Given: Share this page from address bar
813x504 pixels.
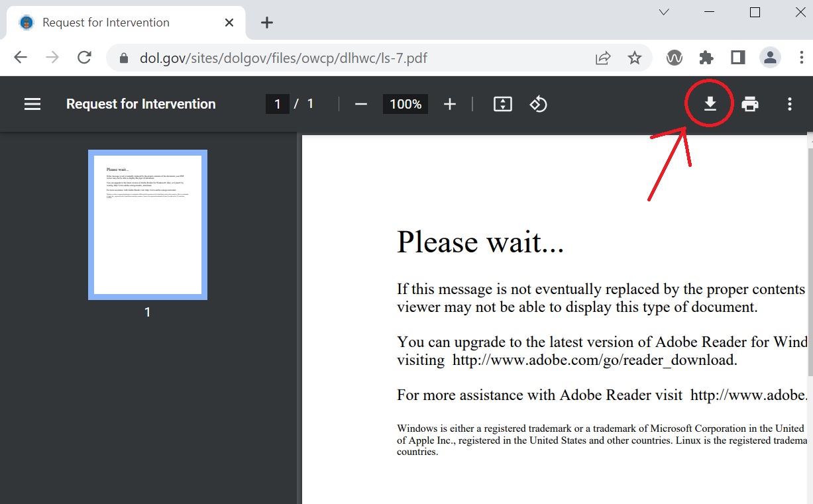Looking at the screenshot, I should pyautogui.click(x=603, y=58).
